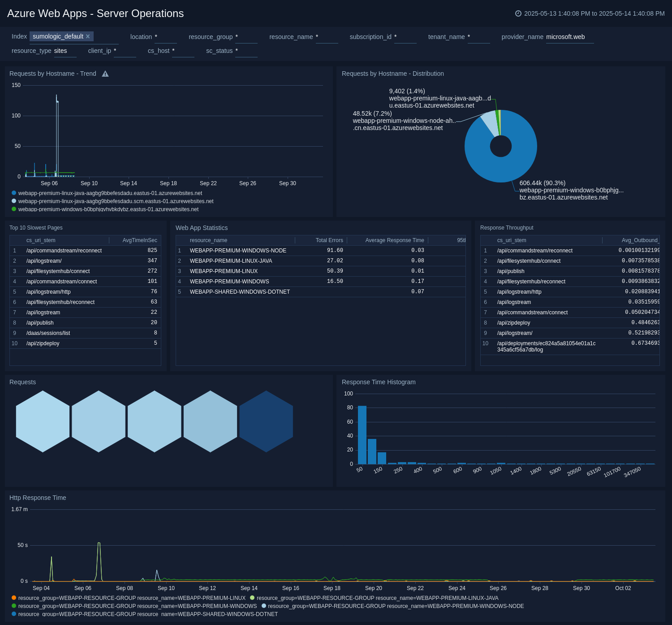Viewport: 672px width, 625px height.
Task: Edit the subscription_id filter field
Action: 405,37
